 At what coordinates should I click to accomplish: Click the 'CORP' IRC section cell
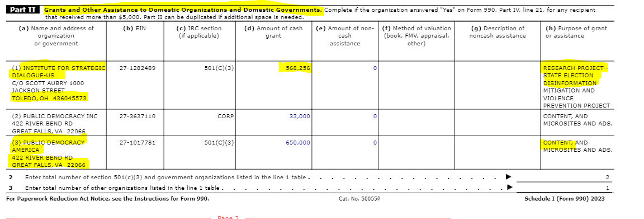coord(225,116)
